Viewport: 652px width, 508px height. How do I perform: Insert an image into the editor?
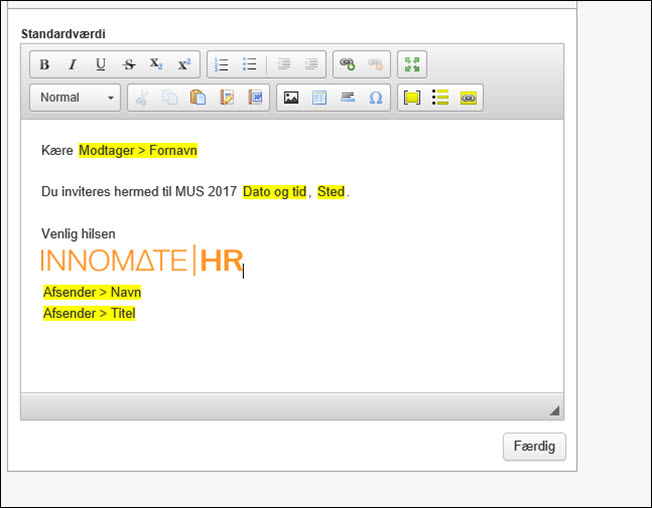tap(291, 98)
